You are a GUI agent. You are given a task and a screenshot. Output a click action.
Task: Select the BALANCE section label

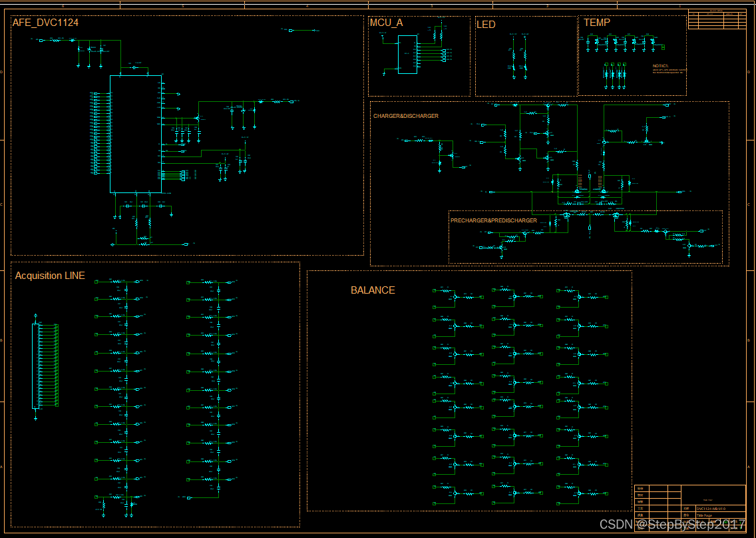(x=373, y=290)
